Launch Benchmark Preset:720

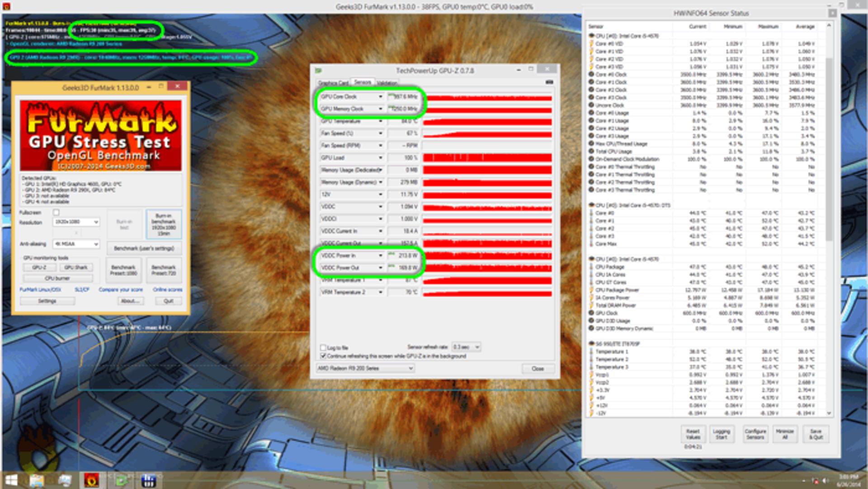tap(164, 270)
